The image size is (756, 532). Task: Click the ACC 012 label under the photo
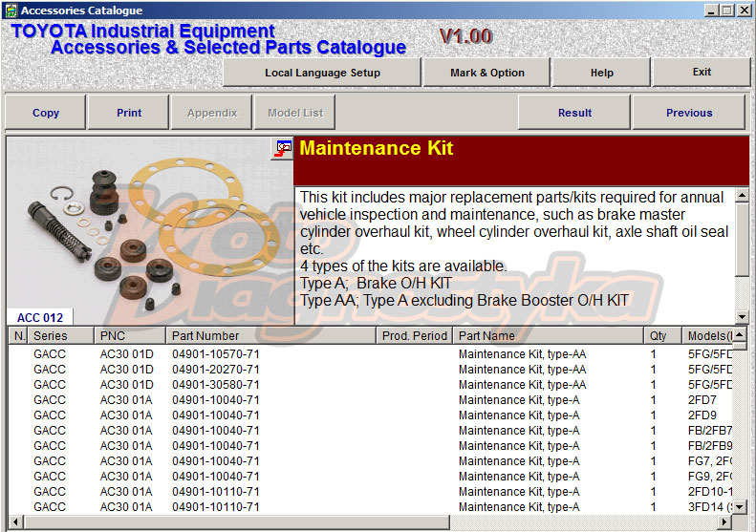point(40,317)
